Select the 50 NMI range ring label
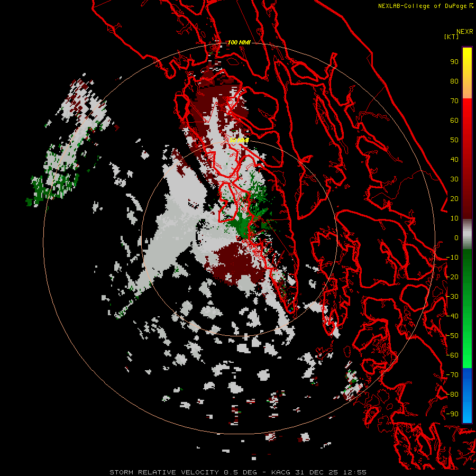The height and width of the screenshot is (476, 476). click(x=239, y=140)
